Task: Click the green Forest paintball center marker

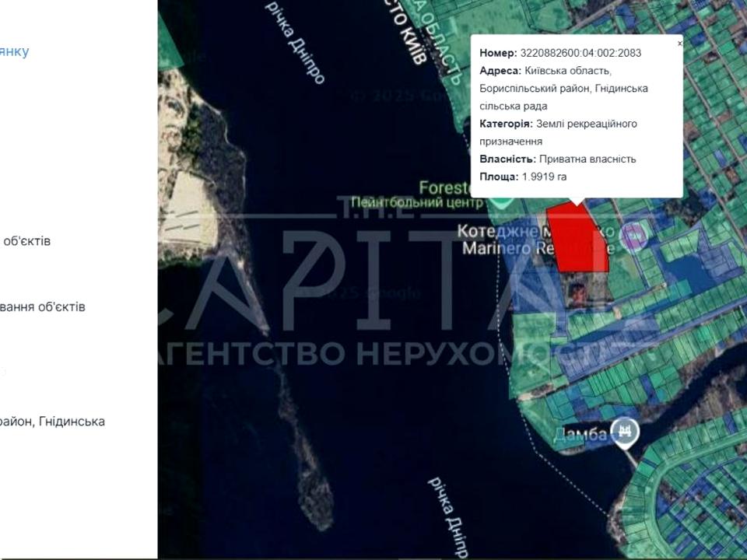Action: (x=499, y=198)
